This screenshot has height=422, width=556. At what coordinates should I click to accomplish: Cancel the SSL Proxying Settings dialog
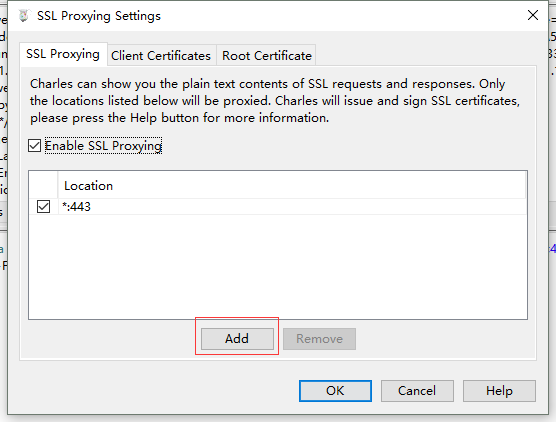(417, 391)
